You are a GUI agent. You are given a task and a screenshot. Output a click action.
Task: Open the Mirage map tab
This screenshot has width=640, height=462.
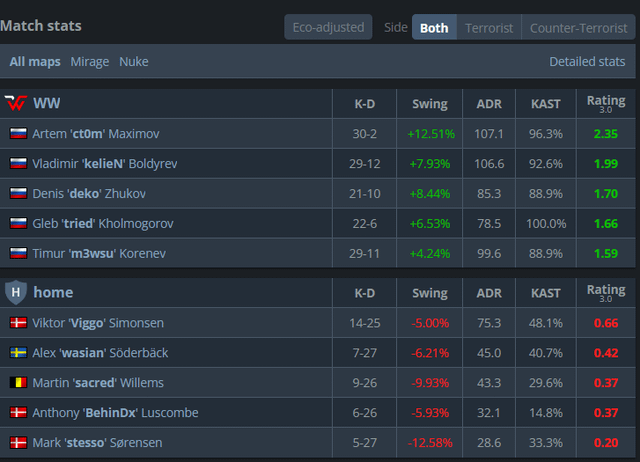pos(90,62)
